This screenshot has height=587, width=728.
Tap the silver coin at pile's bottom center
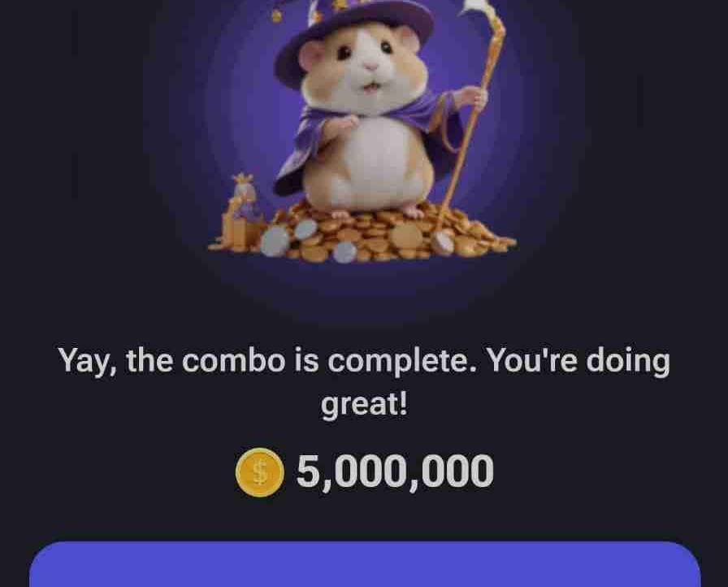(x=344, y=252)
